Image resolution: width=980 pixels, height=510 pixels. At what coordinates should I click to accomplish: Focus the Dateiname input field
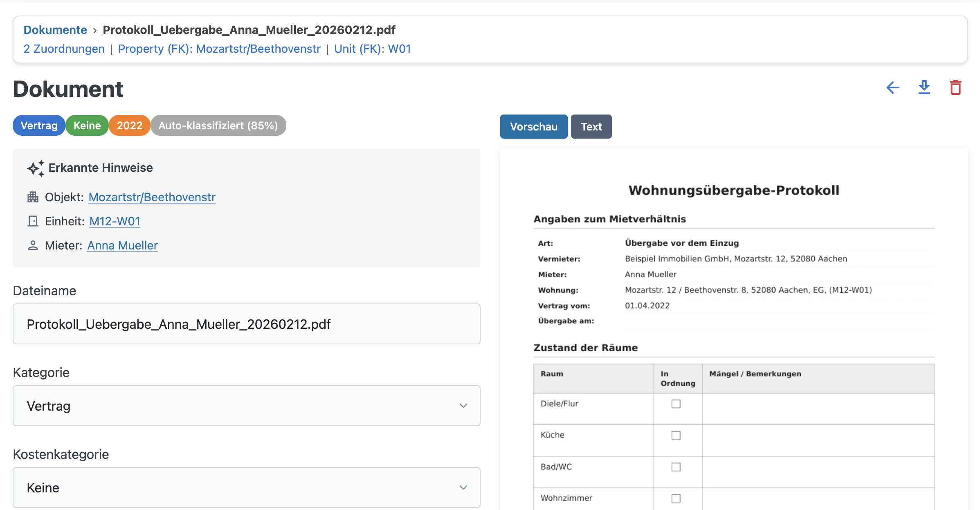246,324
